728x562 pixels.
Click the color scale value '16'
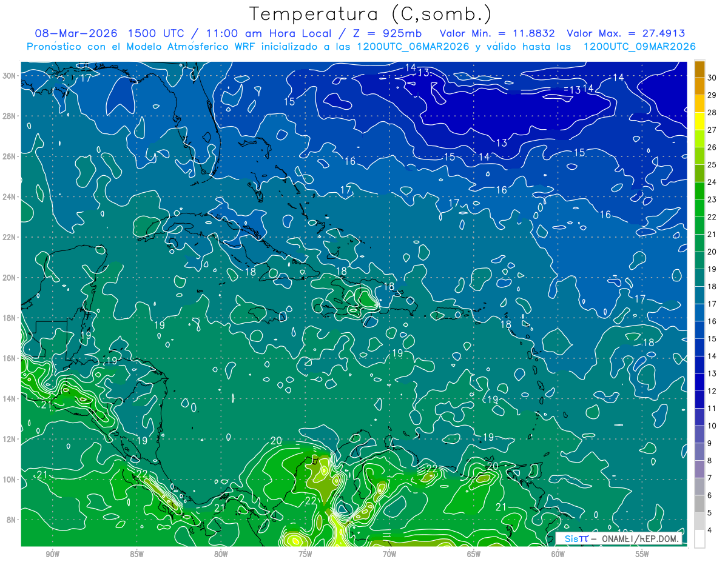(712, 321)
